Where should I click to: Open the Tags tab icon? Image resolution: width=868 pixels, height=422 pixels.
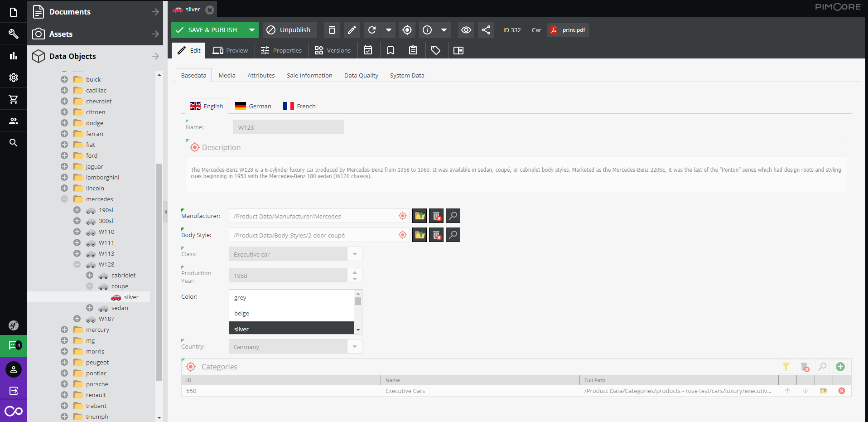[436, 50]
